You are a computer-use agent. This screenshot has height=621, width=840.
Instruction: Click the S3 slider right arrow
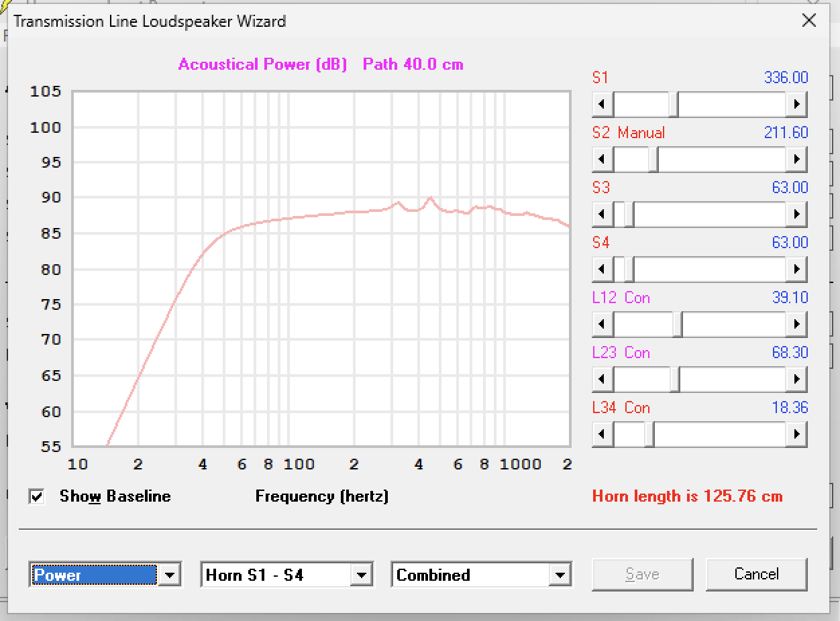point(796,215)
